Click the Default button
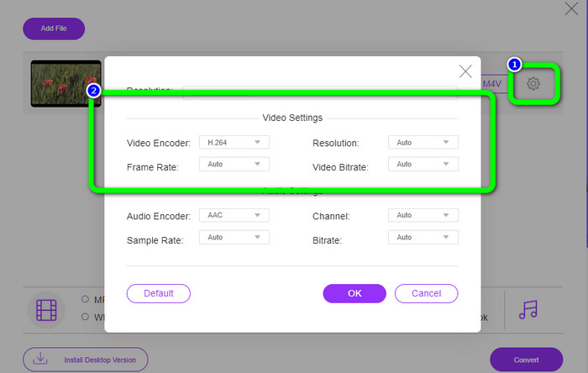Viewport: 588px width, 373px height. [159, 293]
